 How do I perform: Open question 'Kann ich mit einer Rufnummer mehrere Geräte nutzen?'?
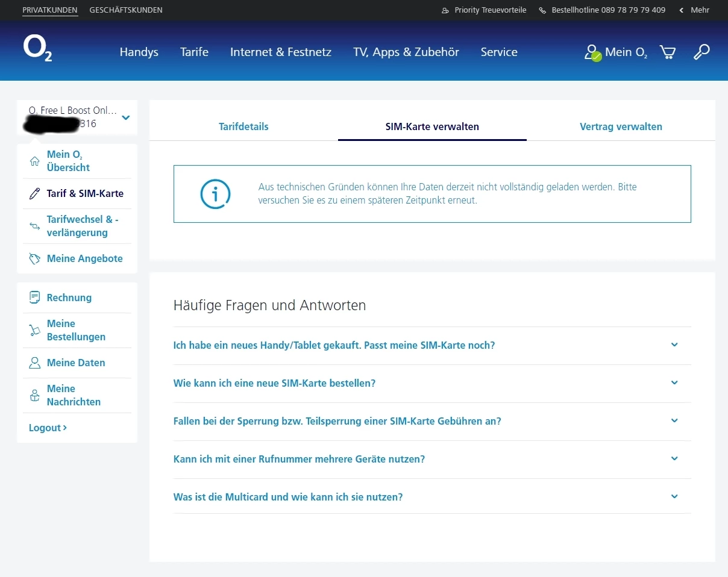[299, 459]
